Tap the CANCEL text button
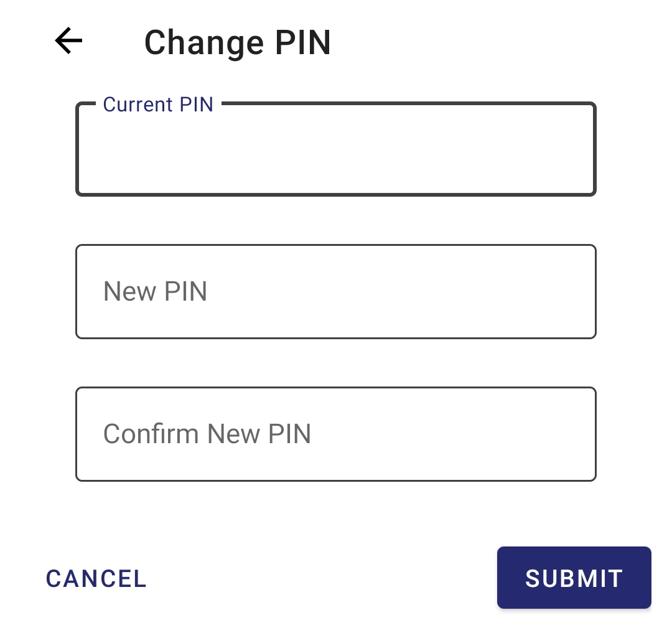672x633 pixels. [96, 578]
